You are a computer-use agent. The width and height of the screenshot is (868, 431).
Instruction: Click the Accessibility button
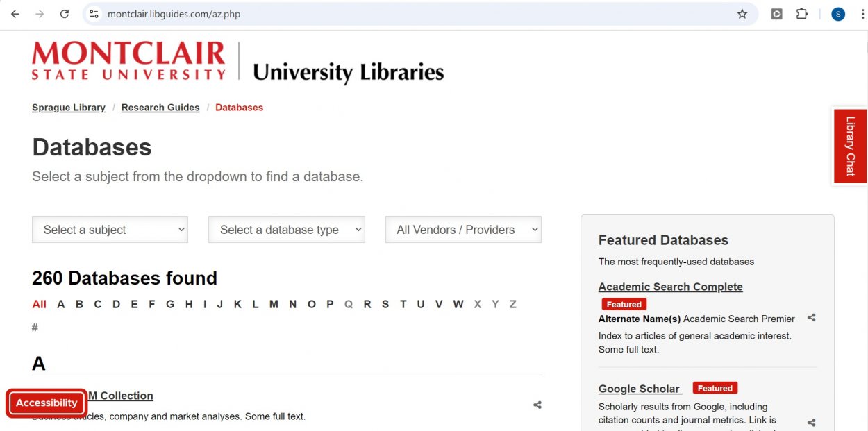click(x=47, y=403)
